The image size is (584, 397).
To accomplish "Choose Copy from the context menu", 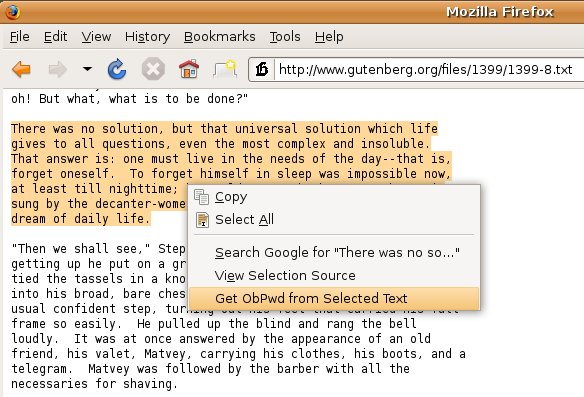I will click(334, 197).
